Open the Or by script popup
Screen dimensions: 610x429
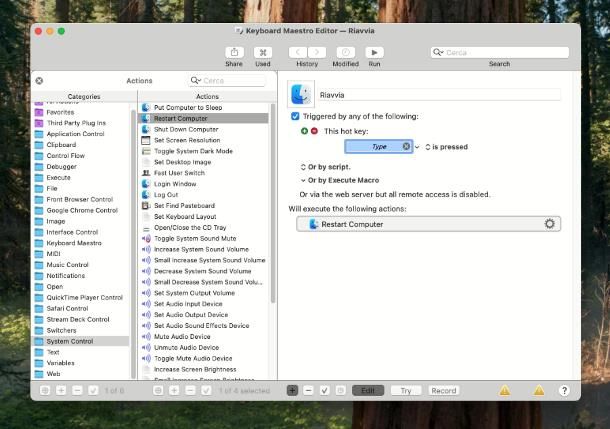326,167
